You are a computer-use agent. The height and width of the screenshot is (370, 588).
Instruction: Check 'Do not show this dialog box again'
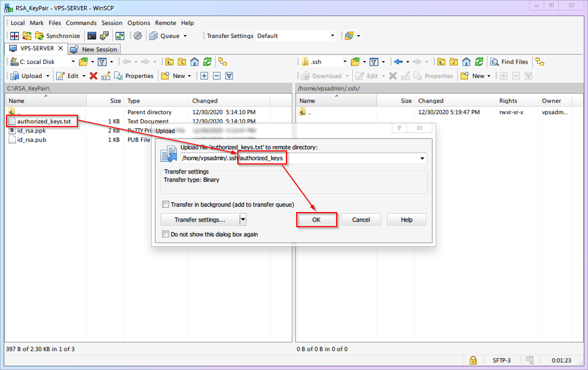pos(166,234)
